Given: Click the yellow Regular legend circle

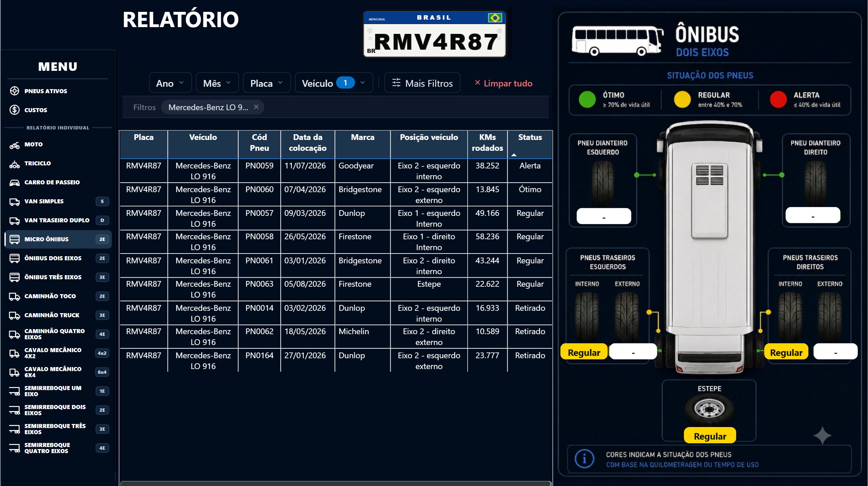Looking at the screenshot, I should 682,100.
